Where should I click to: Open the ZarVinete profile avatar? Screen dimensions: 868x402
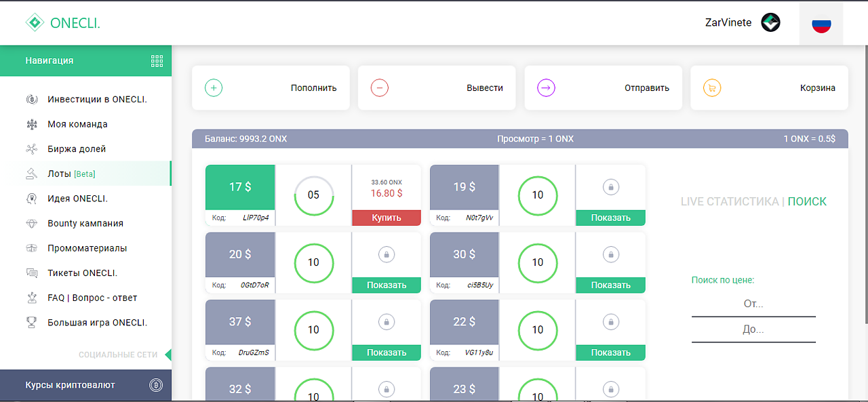[x=770, y=23]
